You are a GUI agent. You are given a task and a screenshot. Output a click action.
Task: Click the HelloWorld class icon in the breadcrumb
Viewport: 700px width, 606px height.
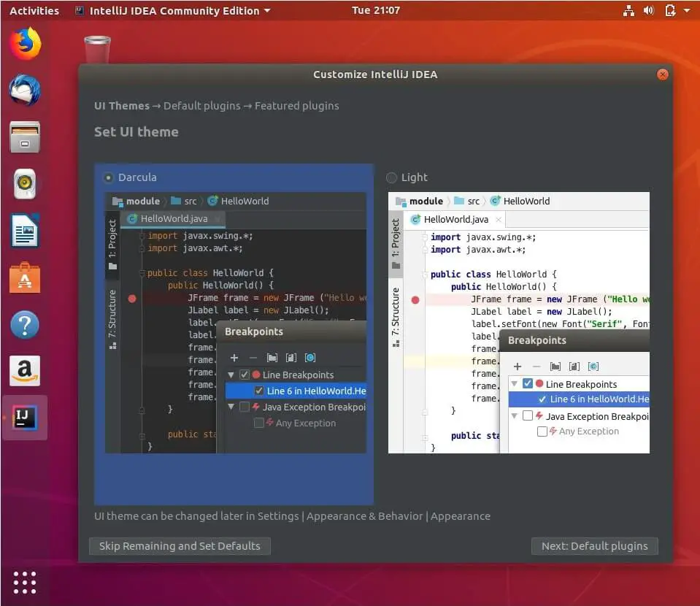click(212, 201)
